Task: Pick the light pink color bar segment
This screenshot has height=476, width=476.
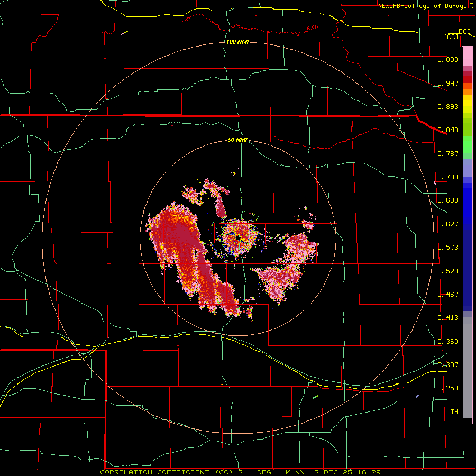Action: click(467, 56)
